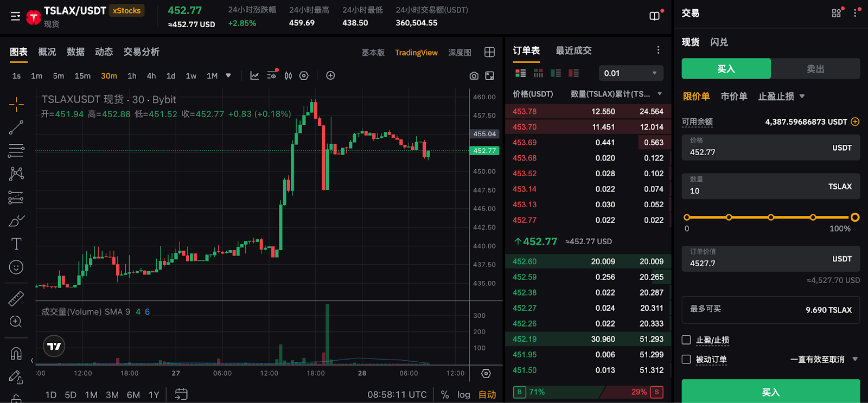Viewport: 868px width, 403px height.
Task: Collapse the volume pane arrow
Action: [x=32, y=360]
